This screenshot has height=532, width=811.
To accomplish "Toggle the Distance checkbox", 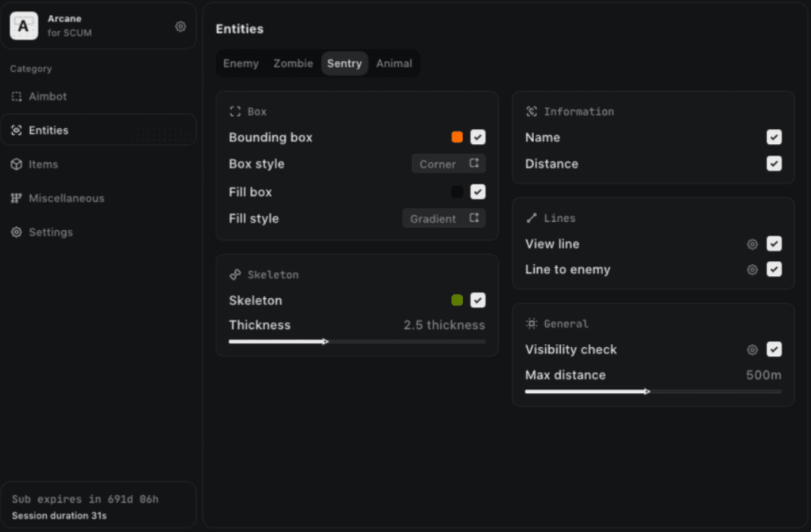I will click(x=774, y=164).
